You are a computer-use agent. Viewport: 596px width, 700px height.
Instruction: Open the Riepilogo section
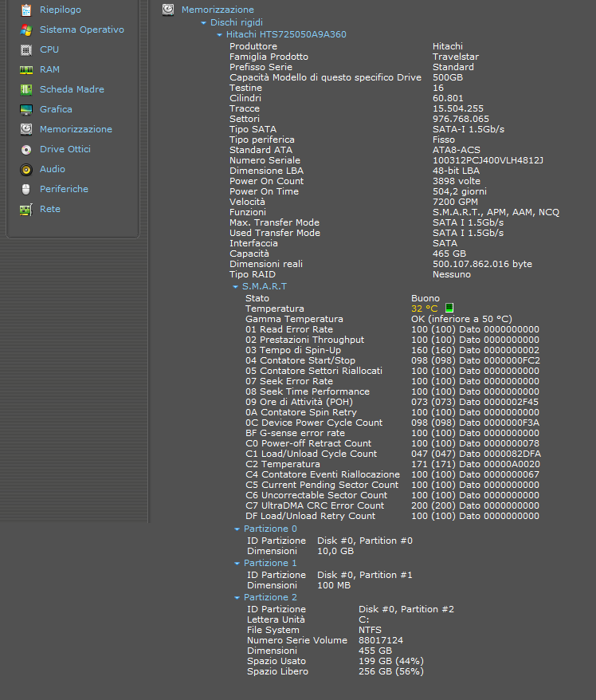click(61, 10)
